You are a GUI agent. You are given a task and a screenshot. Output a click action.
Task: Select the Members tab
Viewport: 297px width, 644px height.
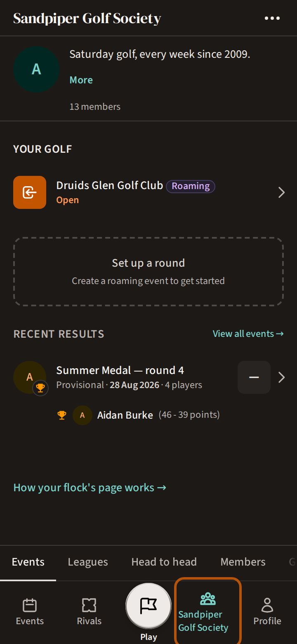pos(243,562)
